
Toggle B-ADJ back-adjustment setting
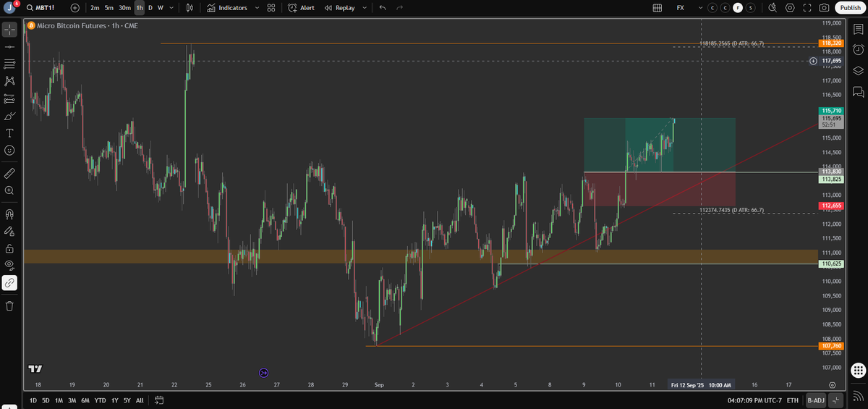(x=815, y=400)
